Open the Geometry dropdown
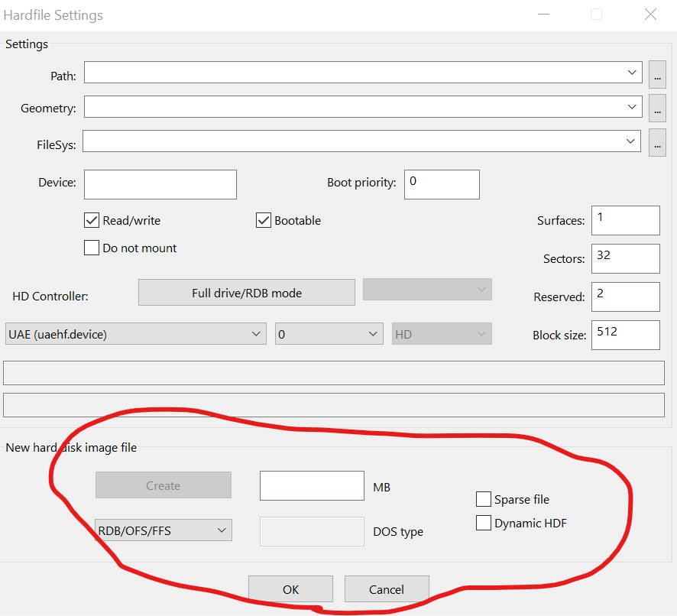677x616 pixels. pyautogui.click(x=632, y=106)
